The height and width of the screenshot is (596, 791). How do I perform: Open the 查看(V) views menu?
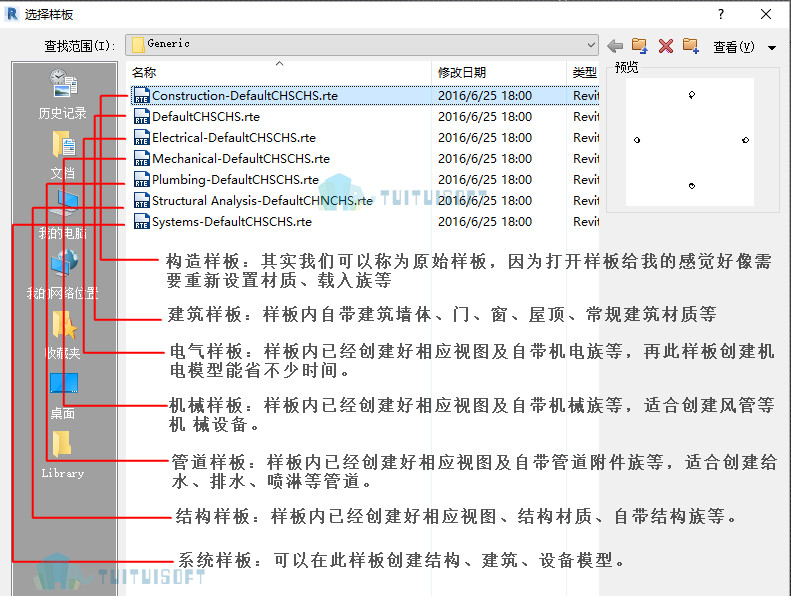[x=733, y=47]
